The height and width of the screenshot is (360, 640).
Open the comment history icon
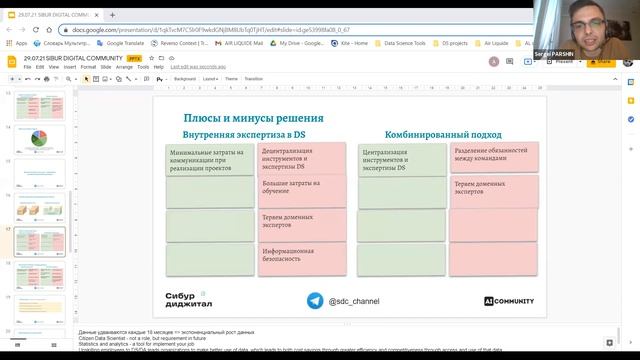[509, 62]
